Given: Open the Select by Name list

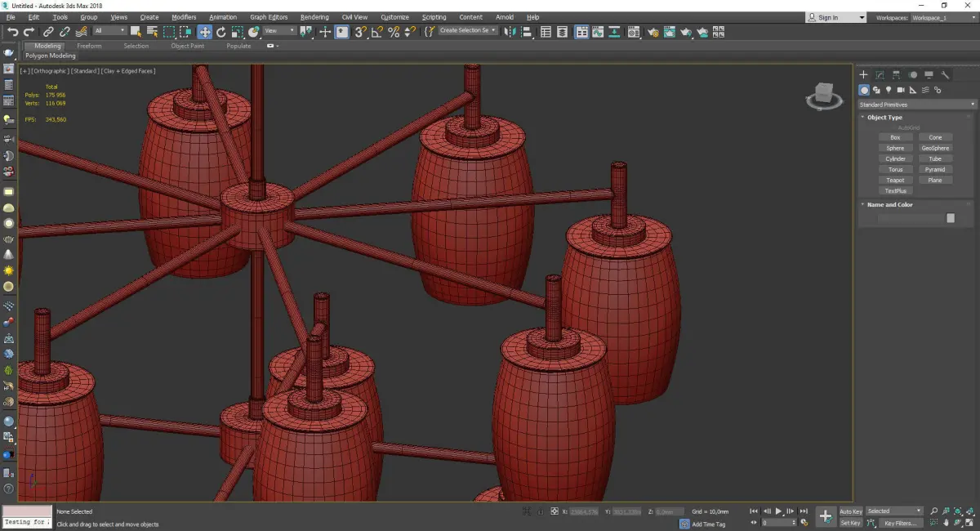Looking at the screenshot, I should (x=152, y=32).
